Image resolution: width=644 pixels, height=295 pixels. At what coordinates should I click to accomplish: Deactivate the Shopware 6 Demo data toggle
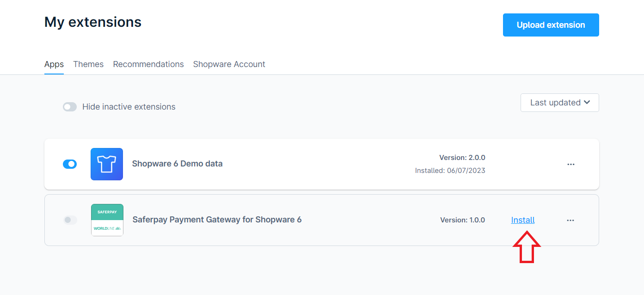70,164
